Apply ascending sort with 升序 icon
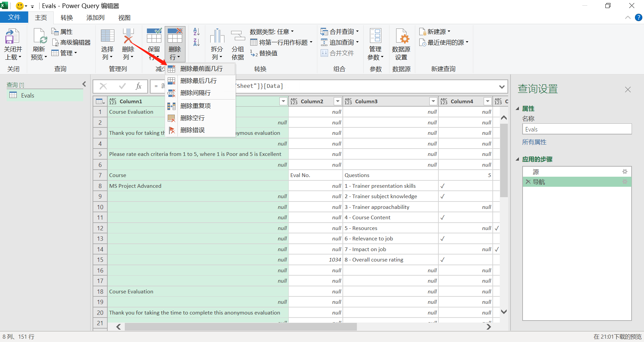Viewport: 644px width, 342px height. [196, 31]
